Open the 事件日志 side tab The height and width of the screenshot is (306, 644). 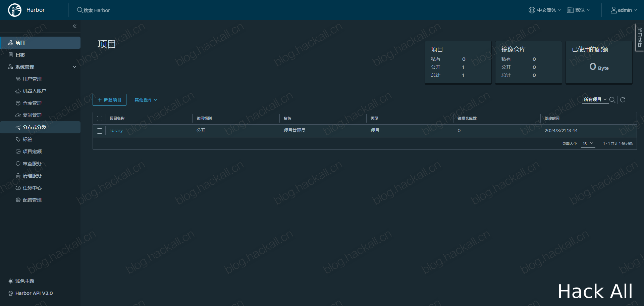(640, 37)
